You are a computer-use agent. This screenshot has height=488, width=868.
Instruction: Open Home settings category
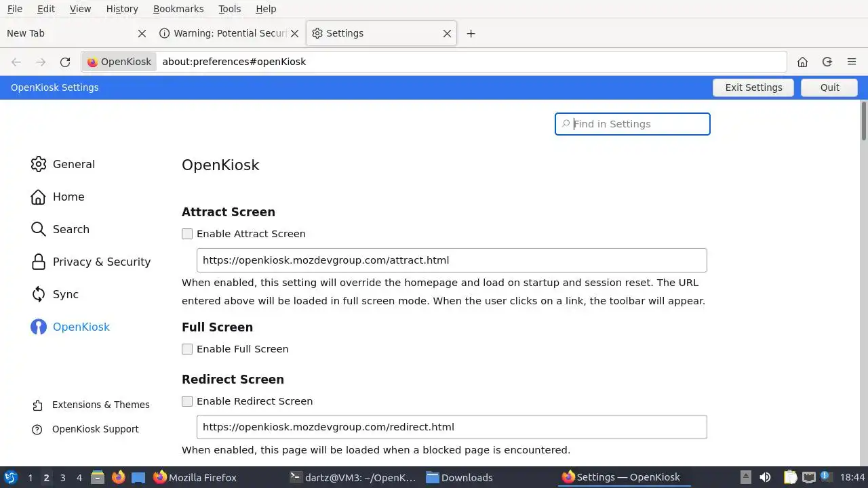pos(58,197)
